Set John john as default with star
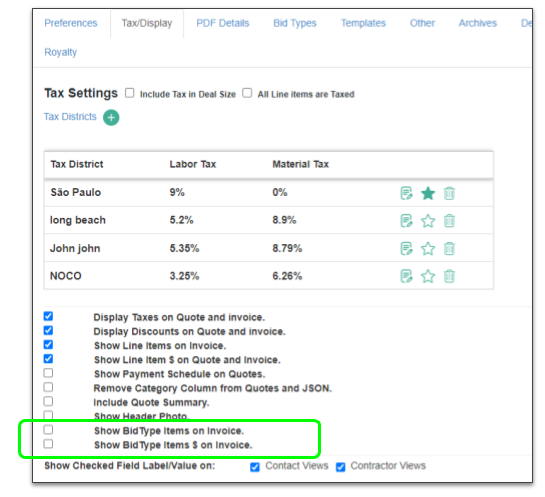 click(428, 248)
